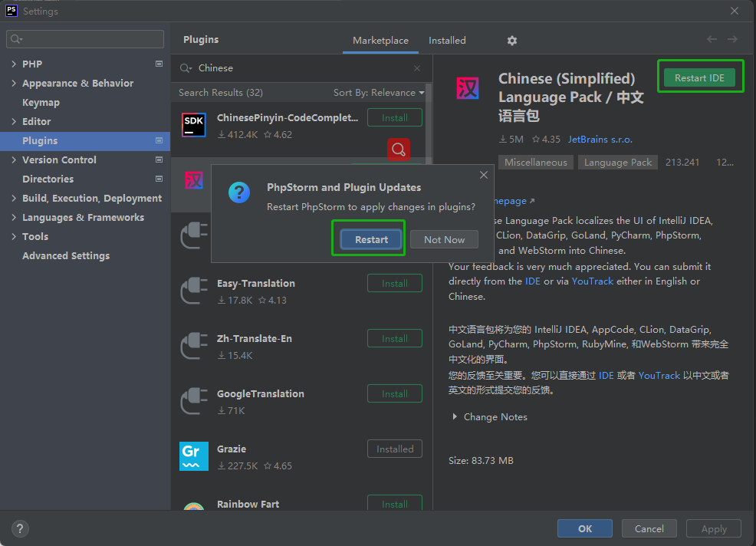Click the back navigation arrow
This screenshot has height=546, width=756.
[712, 40]
